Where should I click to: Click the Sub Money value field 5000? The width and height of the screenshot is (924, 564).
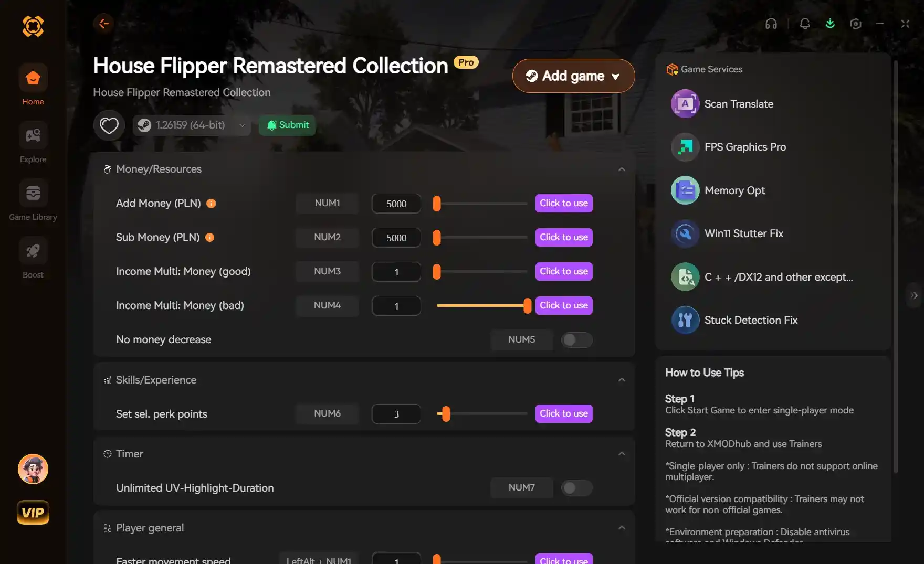coord(396,238)
